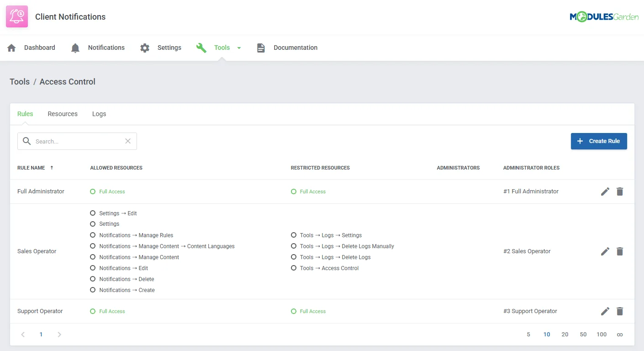Expand the Tools dropdown arrow

point(239,48)
